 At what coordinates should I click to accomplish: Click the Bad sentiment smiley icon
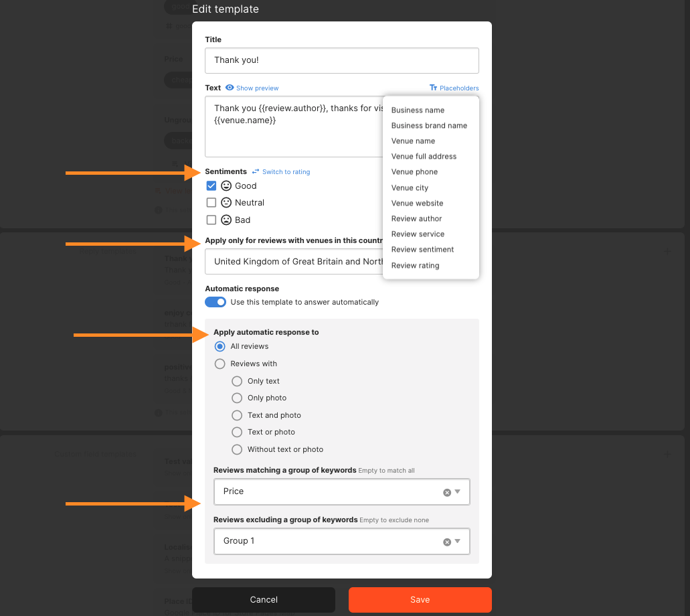(x=226, y=220)
